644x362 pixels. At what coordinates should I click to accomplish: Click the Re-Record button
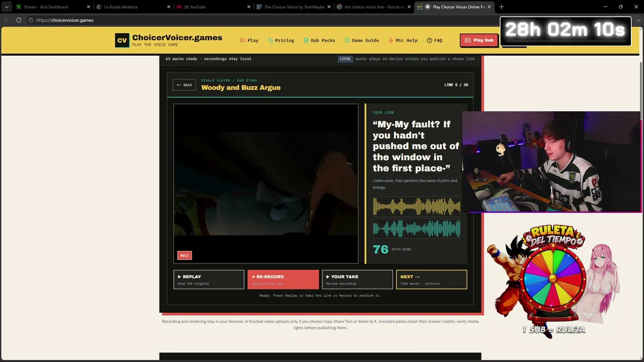[283, 280]
